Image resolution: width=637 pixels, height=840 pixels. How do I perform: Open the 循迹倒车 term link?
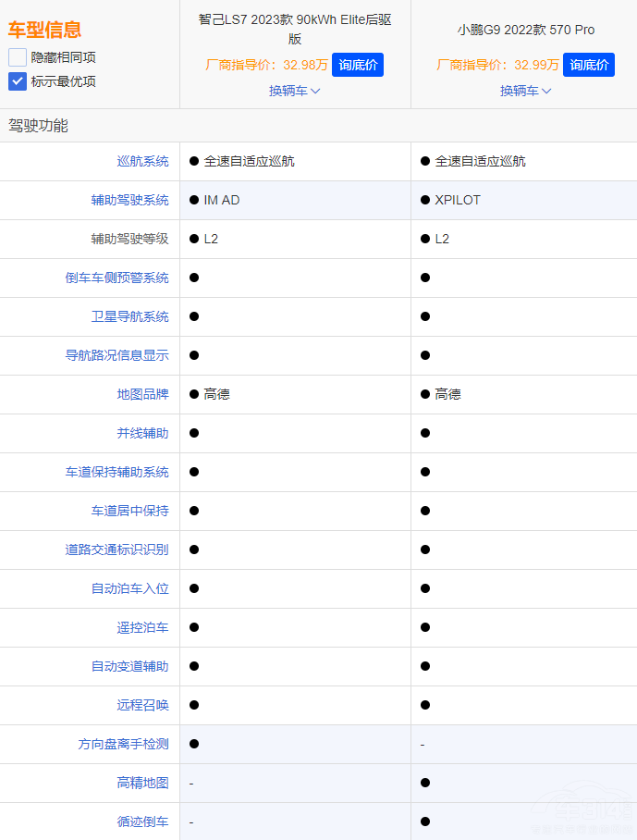point(142,821)
